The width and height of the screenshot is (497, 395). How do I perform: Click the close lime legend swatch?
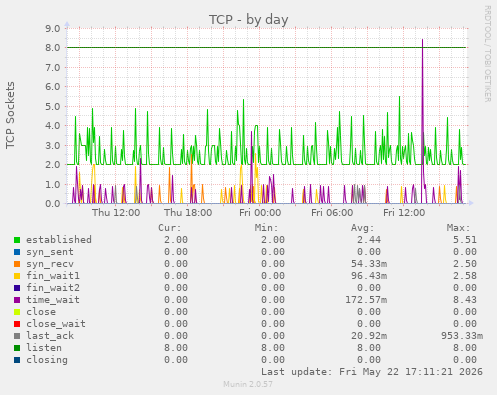click(17, 312)
